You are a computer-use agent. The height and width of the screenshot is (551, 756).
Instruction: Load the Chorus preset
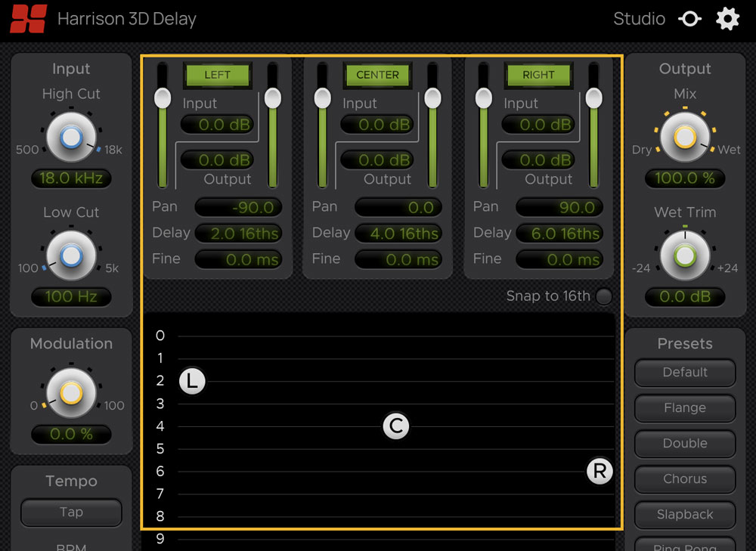pyautogui.click(x=685, y=478)
